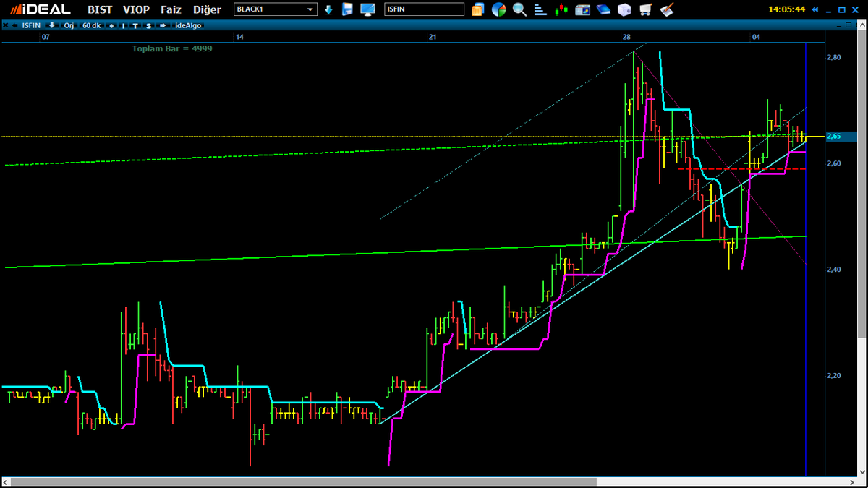868x488 pixels.
Task: Open the shopping cart icon
Action: pyautogui.click(x=646, y=9)
